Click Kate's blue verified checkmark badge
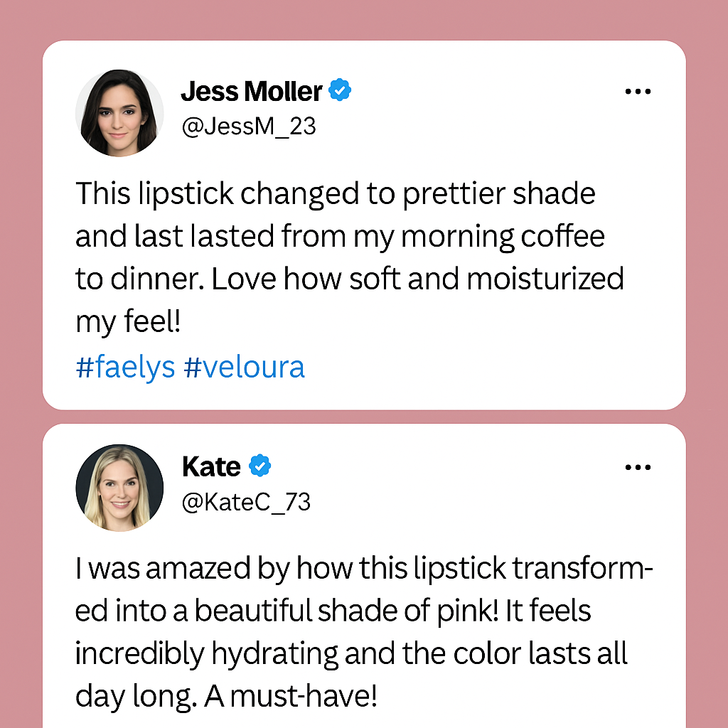 pyautogui.click(x=259, y=466)
